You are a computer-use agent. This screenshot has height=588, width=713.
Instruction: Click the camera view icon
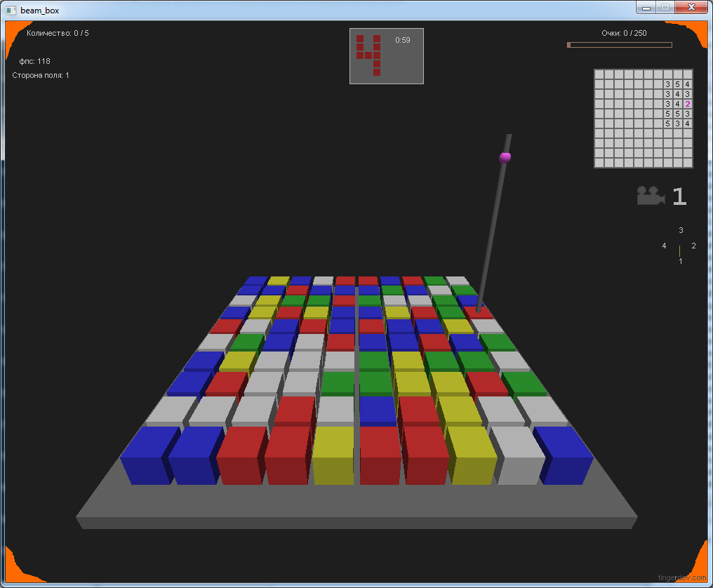coord(651,196)
